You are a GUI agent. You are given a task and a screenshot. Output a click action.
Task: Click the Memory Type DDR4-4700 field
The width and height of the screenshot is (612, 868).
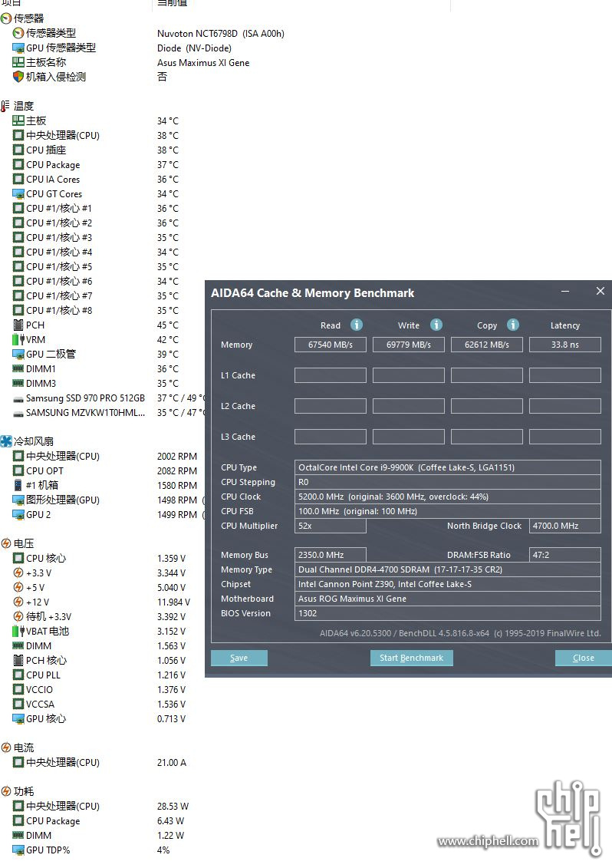[x=448, y=569]
